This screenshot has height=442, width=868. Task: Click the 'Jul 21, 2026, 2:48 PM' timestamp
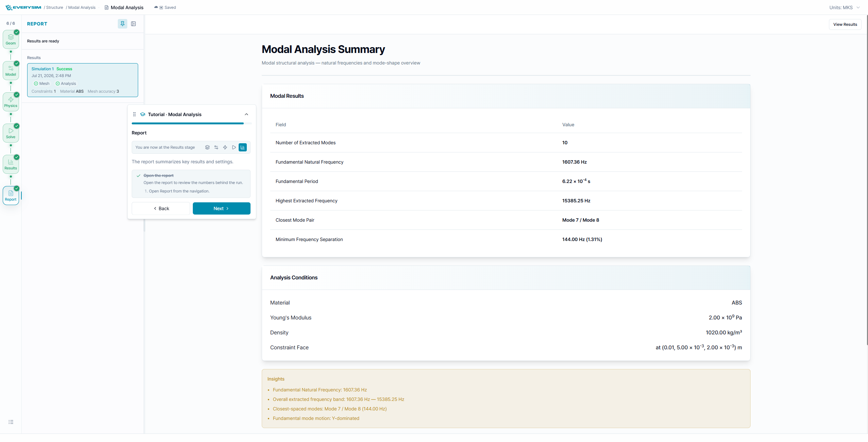pos(51,76)
